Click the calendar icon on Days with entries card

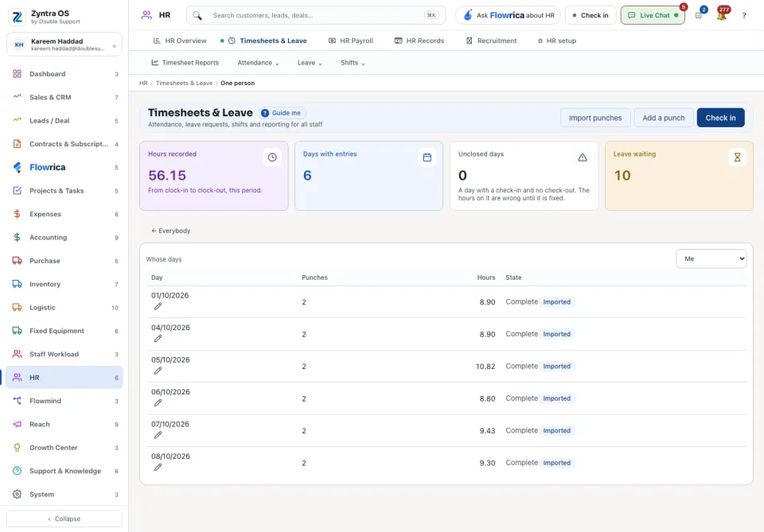[x=427, y=157]
